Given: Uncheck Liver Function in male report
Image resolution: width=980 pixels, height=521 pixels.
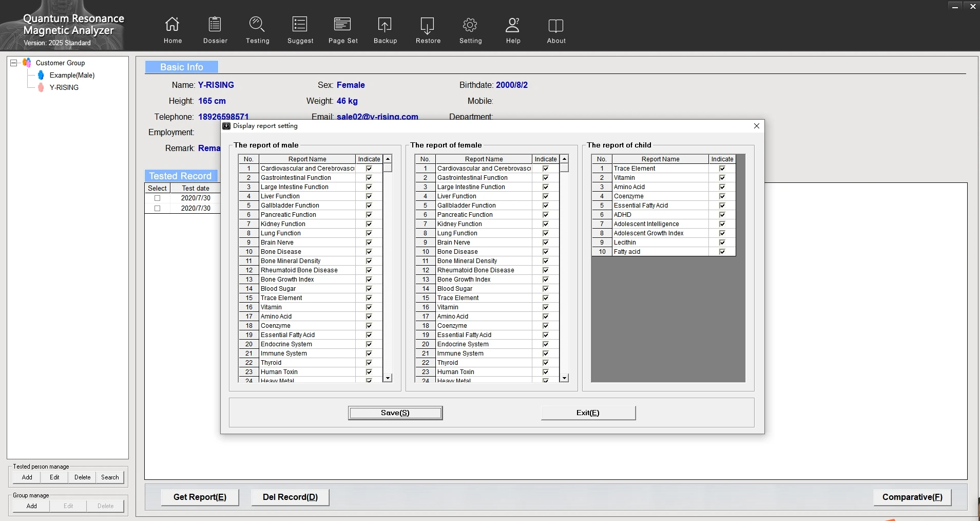Looking at the screenshot, I should click(x=369, y=196).
